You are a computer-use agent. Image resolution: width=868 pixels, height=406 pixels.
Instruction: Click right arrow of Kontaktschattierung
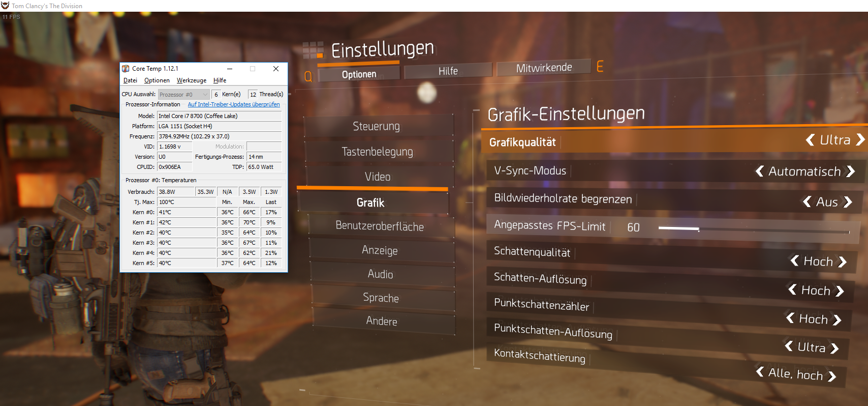tap(832, 376)
